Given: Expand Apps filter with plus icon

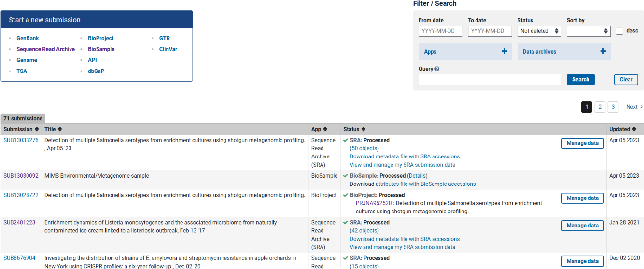Looking at the screenshot, I should pyautogui.click(x=504, y=51).
